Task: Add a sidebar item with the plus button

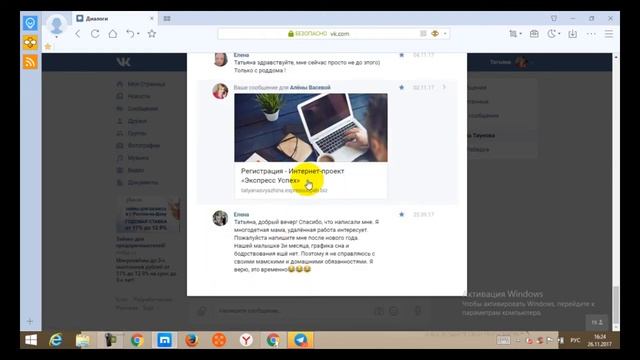Action: (30, 322)
